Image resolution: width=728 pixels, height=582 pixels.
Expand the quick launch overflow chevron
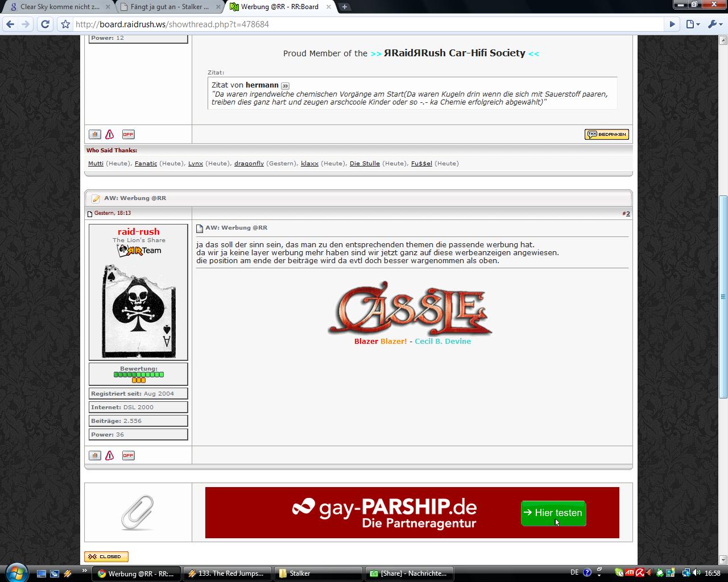(85, 571)
